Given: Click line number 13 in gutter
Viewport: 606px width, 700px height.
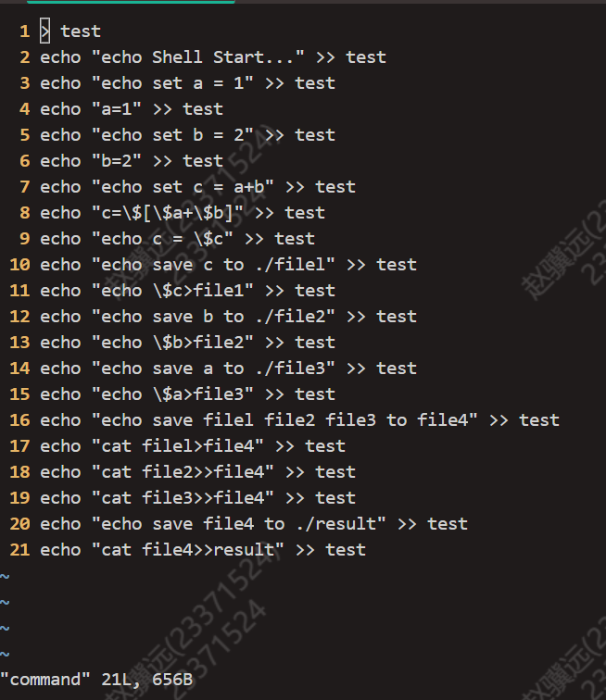Looking at the screenshot, I should coord(19,342).
